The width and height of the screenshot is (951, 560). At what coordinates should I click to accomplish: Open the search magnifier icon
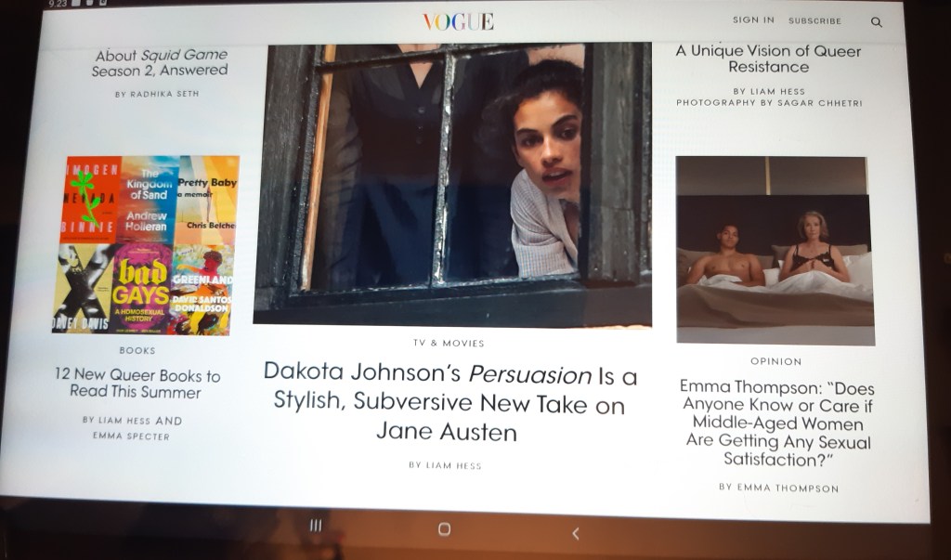coord(877,21)
